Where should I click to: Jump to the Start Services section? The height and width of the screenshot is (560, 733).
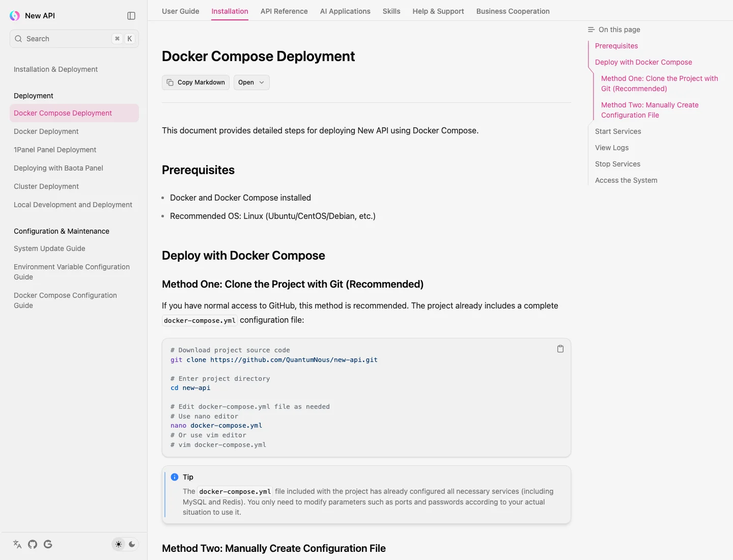pos(618,131)
